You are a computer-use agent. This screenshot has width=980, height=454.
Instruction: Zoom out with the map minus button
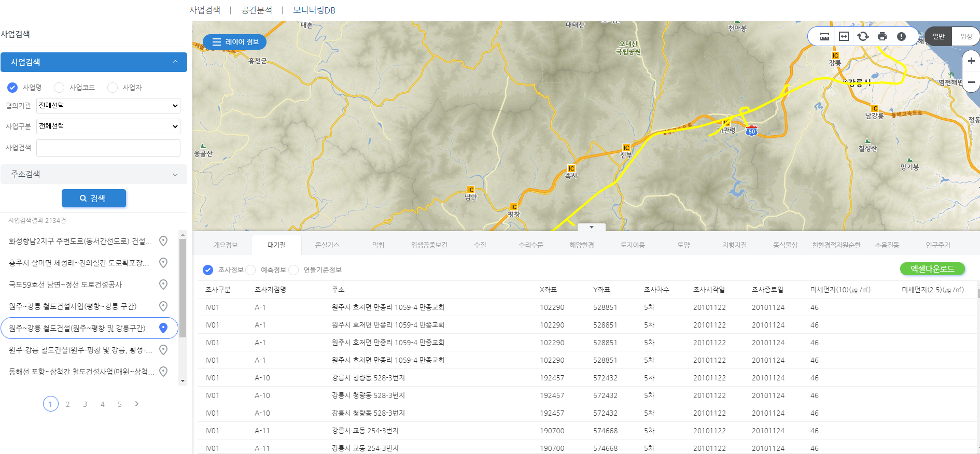pos(971,82)
